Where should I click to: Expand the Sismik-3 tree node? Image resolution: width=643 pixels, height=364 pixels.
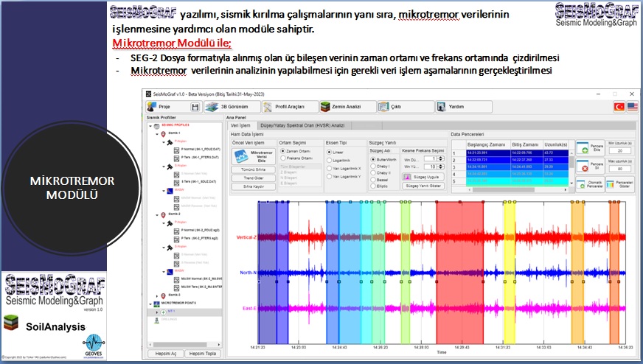click(x=157, y=295)
